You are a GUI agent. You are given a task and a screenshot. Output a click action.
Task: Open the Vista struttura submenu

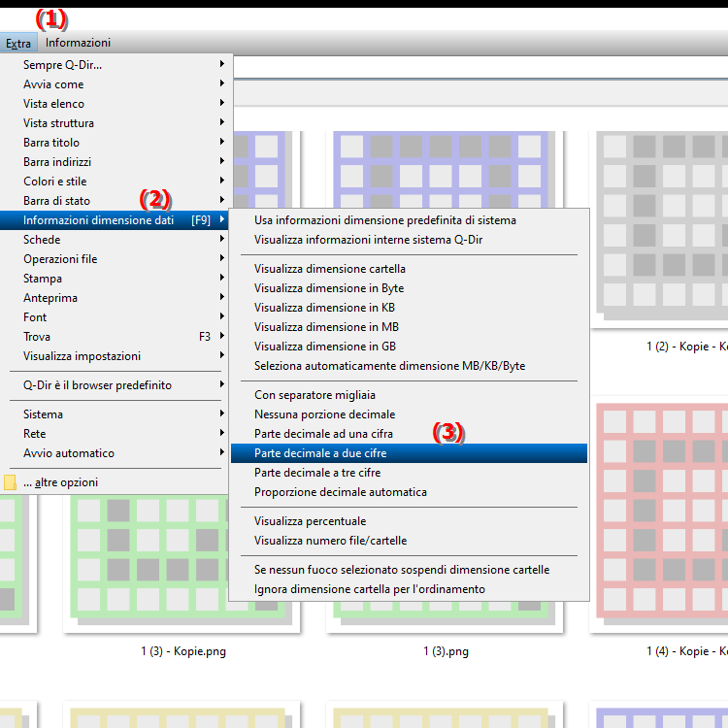pos(115,123)
